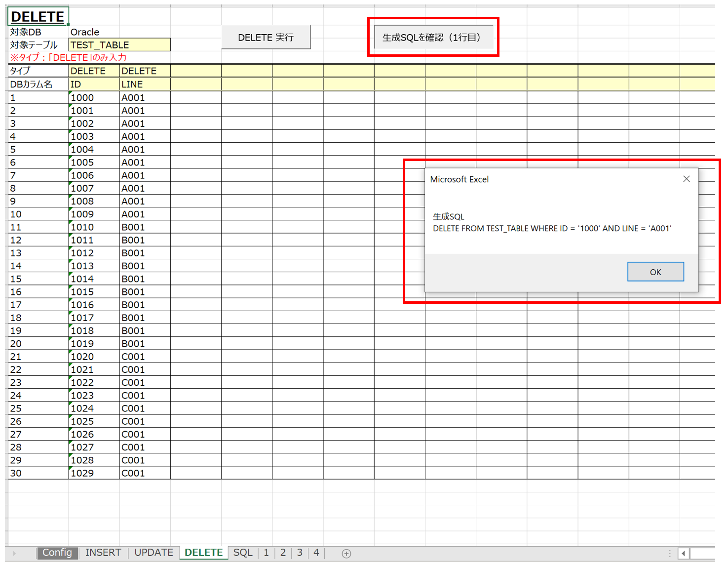Close the Microsoft Excel dialog with X
Image resolution: width=728 pixels, height=567 pixels.
pyautogui.click(x=686, y=179)
